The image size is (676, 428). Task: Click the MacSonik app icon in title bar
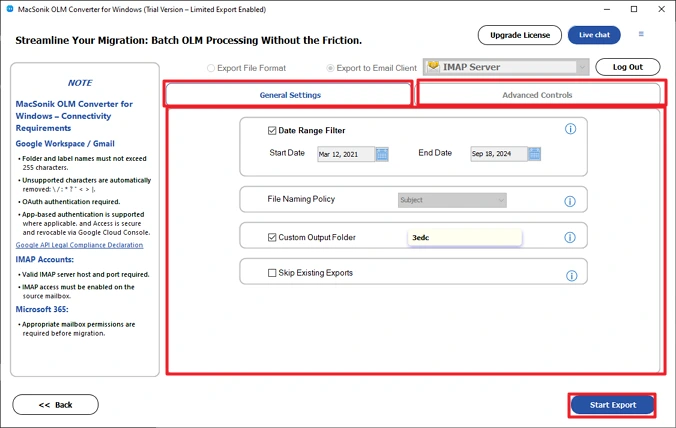[x=10, y=9]
